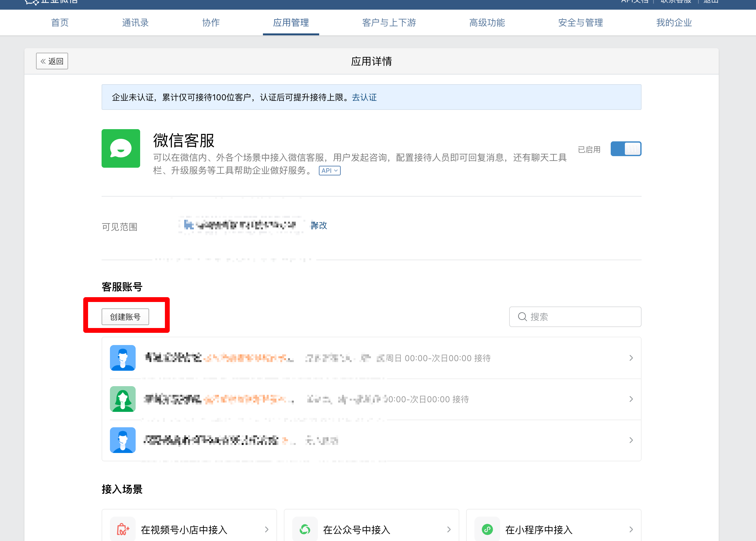The width and height of the screenshot is (756, 541).
Task: Open 在小程序中接入 arrow
Action: pyautogui.click(x=631, y=529)
